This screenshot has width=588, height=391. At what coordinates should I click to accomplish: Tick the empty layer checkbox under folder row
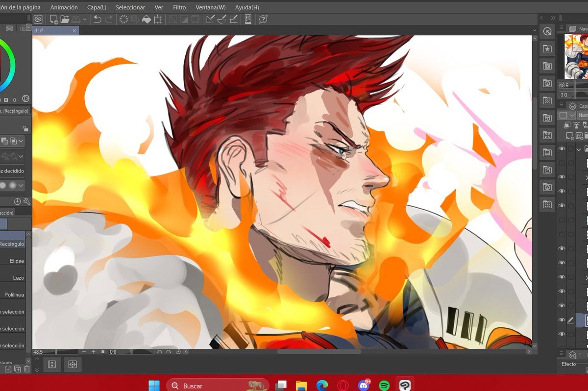[562, 163]
